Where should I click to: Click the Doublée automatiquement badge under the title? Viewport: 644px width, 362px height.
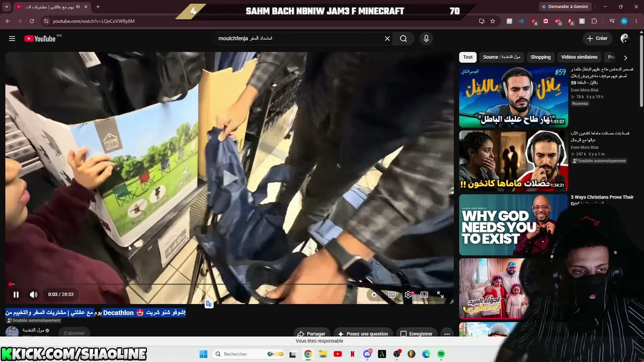tap(33, 320)
